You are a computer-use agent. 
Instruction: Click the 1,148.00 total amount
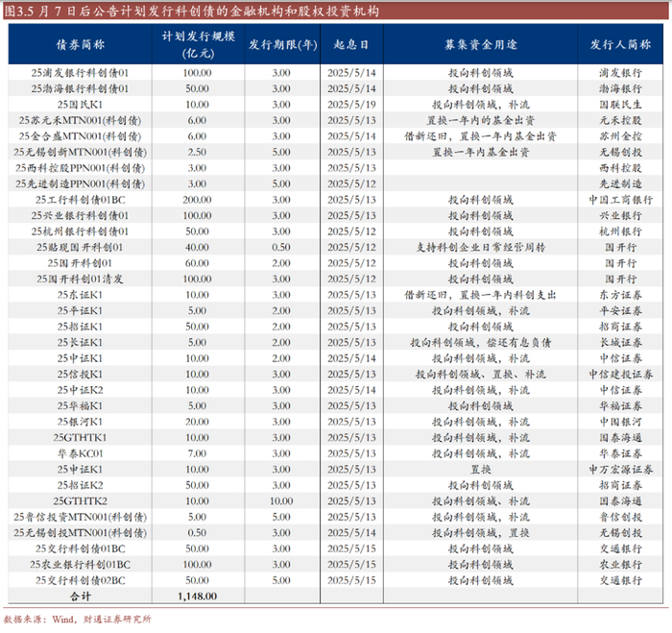(x=197, y=596)
